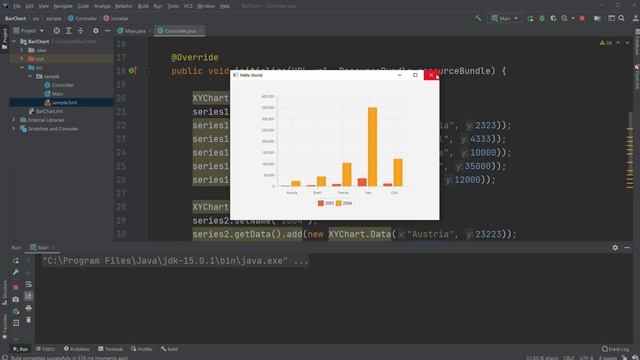
Task: Stop process in Run panel
Action: coord(16,287)
